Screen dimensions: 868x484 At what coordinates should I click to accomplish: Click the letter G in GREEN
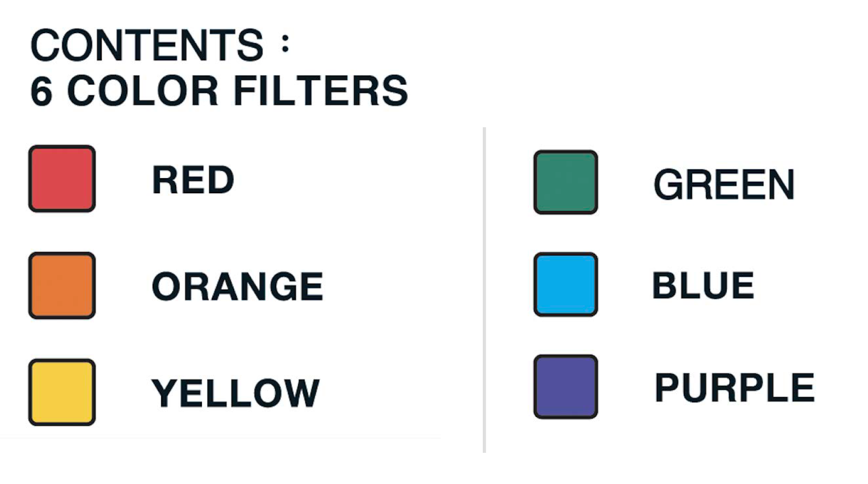[668, 184]
